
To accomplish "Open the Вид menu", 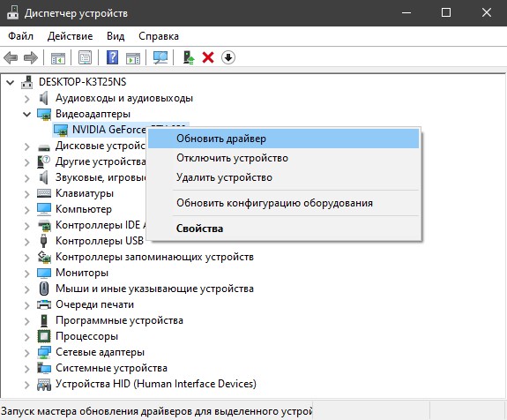I will pos(116,36).
